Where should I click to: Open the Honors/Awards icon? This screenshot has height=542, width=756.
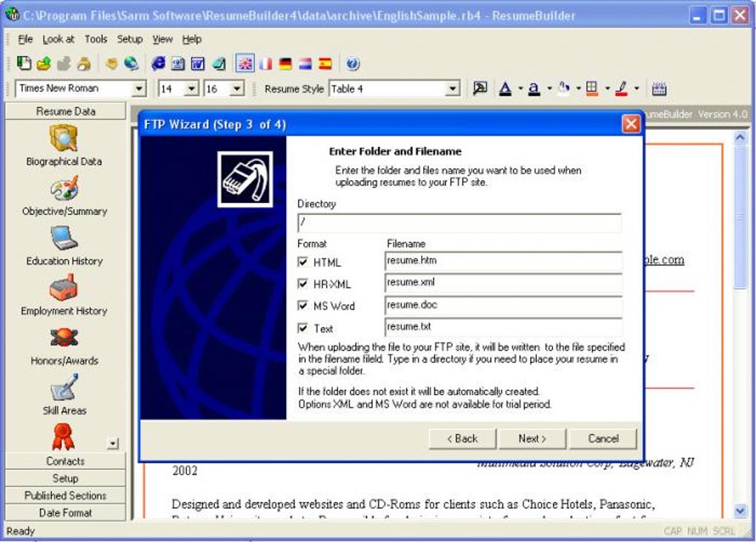[64, 338]
